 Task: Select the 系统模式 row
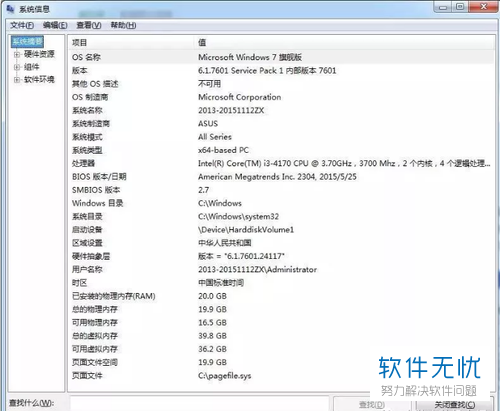coord(281,137)
